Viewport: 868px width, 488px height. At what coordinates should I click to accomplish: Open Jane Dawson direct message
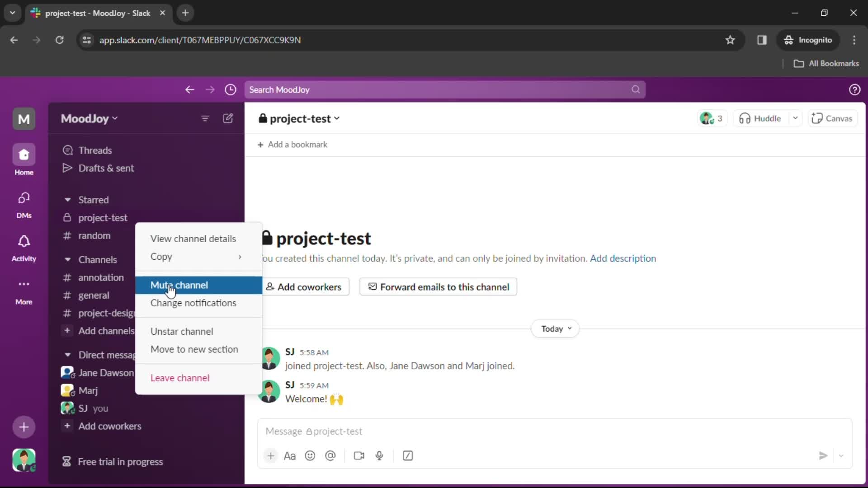tap(98, 373)
